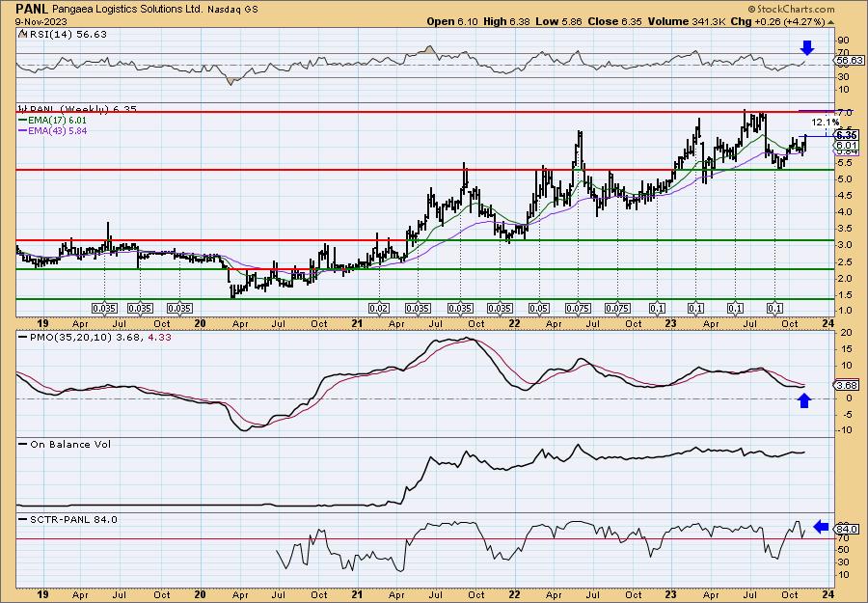This screenshot has width=868, height=603.
Task: Click the On Balance Vol panel label
Action: (70, 445)
